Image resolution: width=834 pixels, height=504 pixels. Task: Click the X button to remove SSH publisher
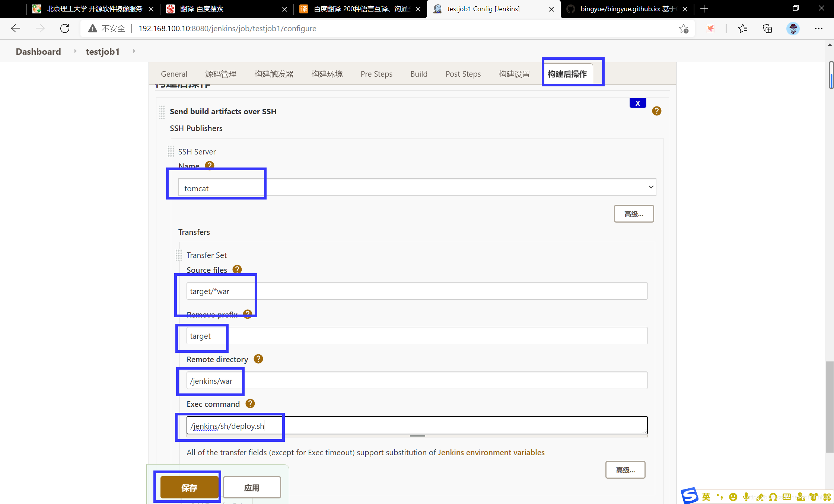(637, 103)
